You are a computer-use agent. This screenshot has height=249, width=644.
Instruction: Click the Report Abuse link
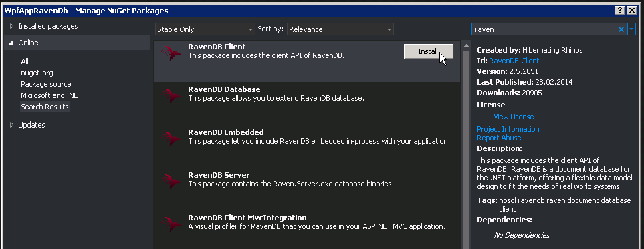pos(499,138)
